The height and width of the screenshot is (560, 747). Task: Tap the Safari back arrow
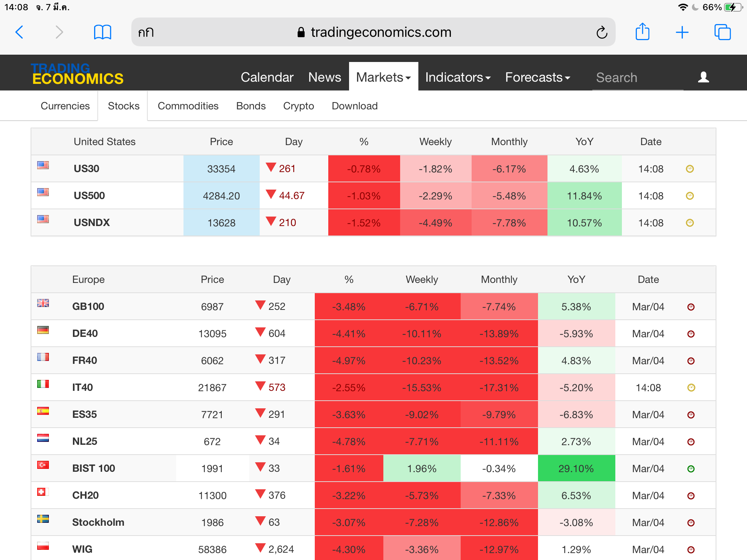tap(19, 32)
